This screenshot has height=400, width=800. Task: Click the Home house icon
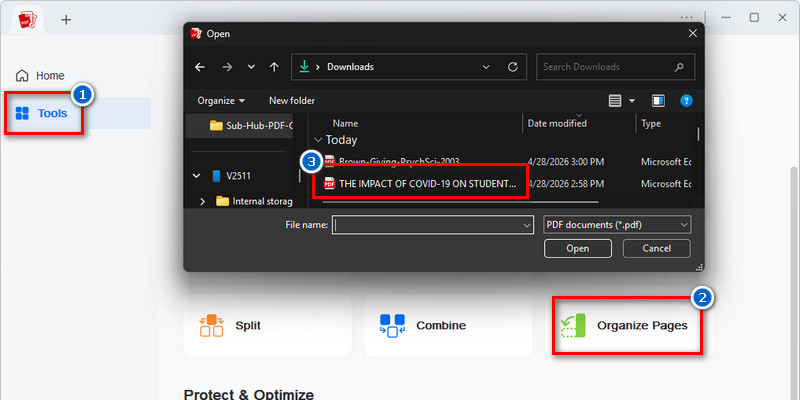[22, 76]
